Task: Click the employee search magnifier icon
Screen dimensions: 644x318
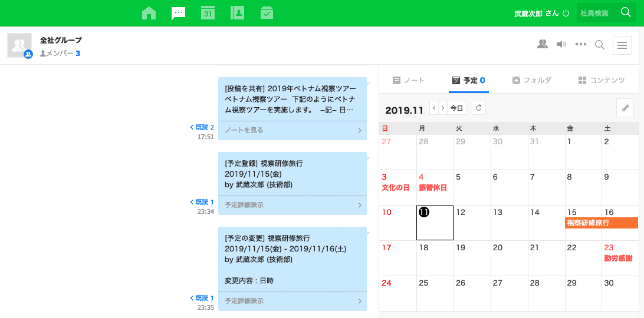Action: [626, 12]
